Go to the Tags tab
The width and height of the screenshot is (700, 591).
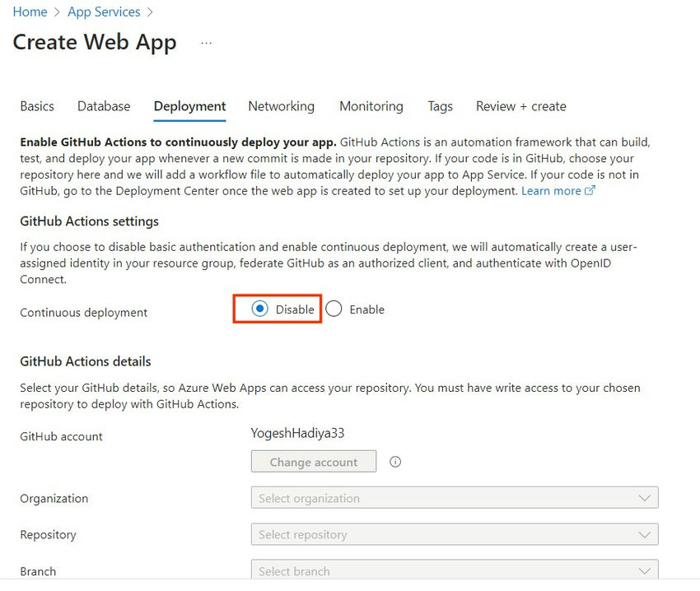pos(440,106)
